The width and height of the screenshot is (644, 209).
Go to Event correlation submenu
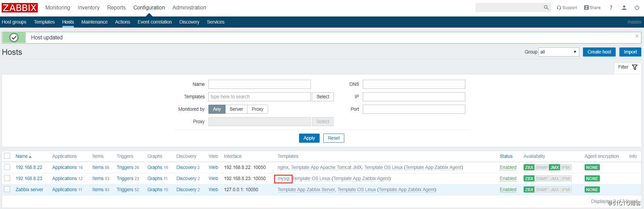(x=155, y=22)
